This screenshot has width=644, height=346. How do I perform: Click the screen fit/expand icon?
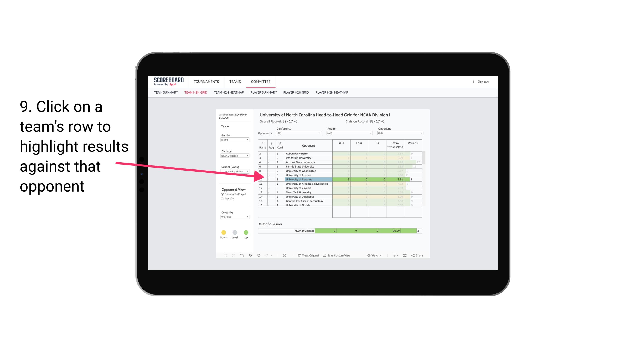406,255
